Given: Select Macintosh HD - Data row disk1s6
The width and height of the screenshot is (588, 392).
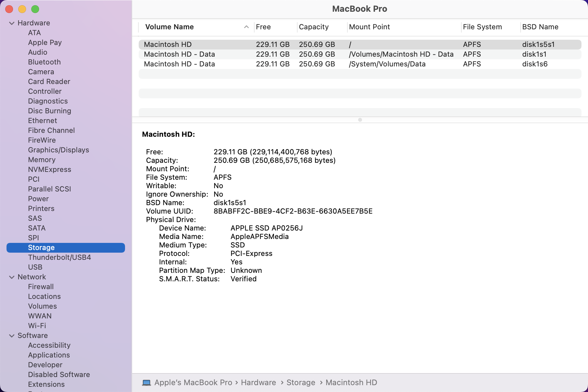Looking at the screenshot, I should coord(360,64).
